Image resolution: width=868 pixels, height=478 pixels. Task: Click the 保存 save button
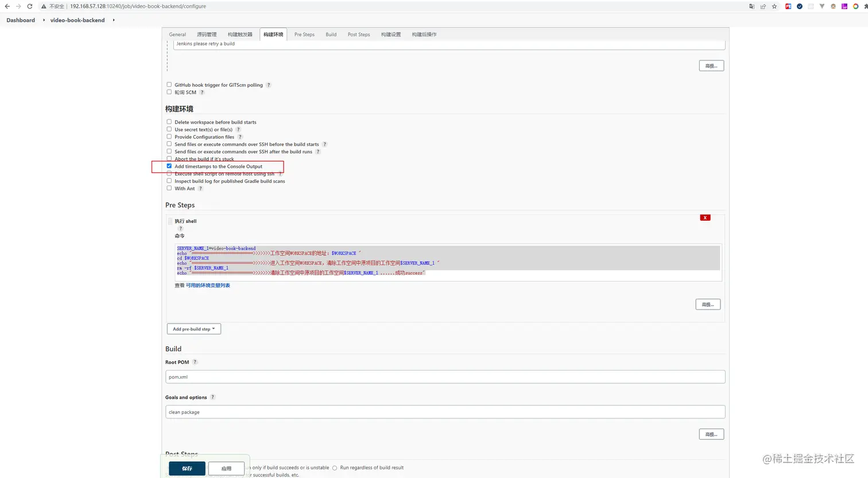(187, 469)
